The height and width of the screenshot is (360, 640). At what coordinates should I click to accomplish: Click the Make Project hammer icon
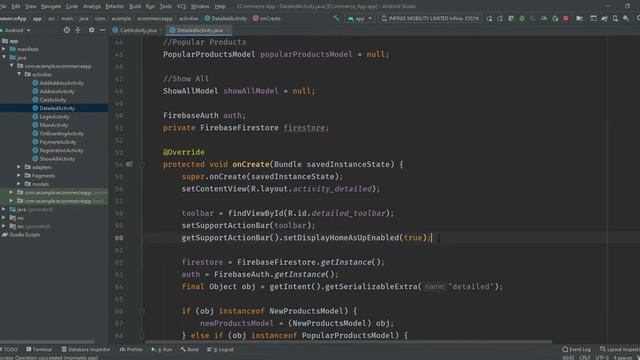click(x=336, y=18)
